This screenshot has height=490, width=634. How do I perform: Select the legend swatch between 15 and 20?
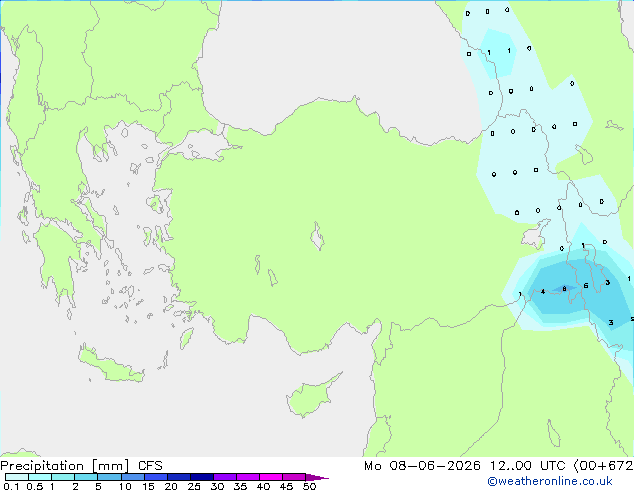(x=156, y=477)
